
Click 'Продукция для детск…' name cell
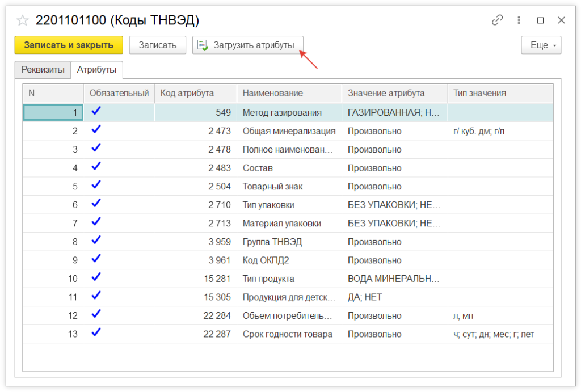coord(289,297)
